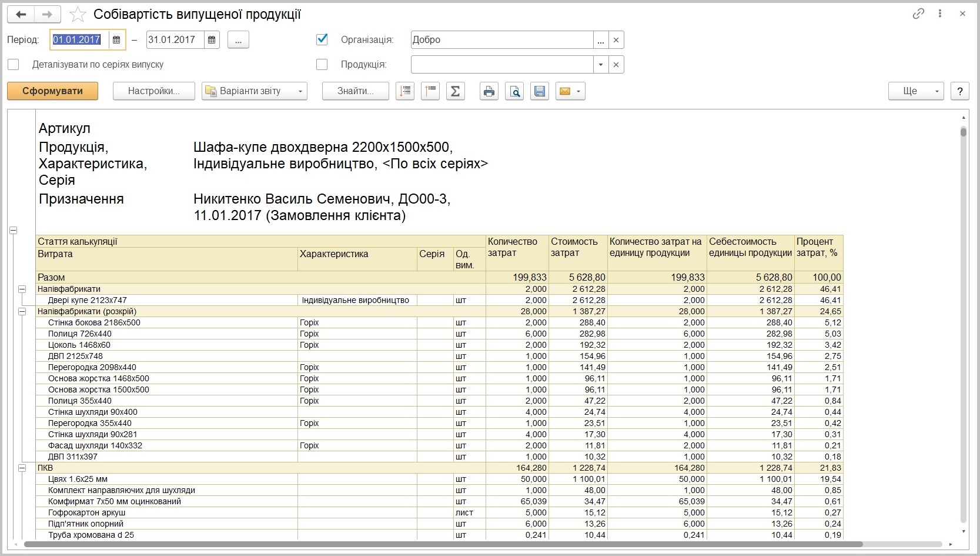Open the Ще menu
This screenshot has width=980, height=556.
[916, 91]
